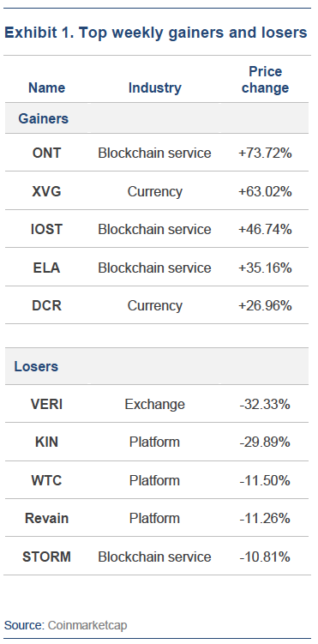The height and width of the screenshot is (644, 318).
Task: Select the VERI row name
Action: click(x=46, y=405)
